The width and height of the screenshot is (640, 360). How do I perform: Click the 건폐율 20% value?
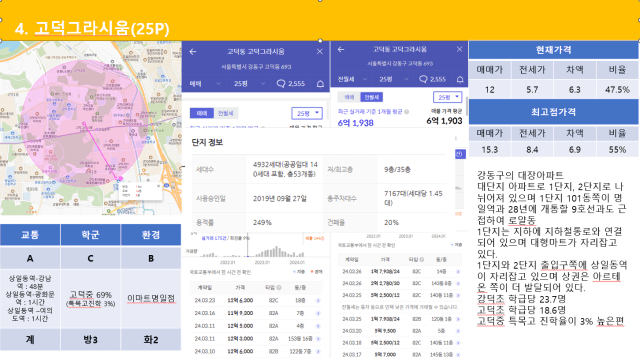(391, 222)
